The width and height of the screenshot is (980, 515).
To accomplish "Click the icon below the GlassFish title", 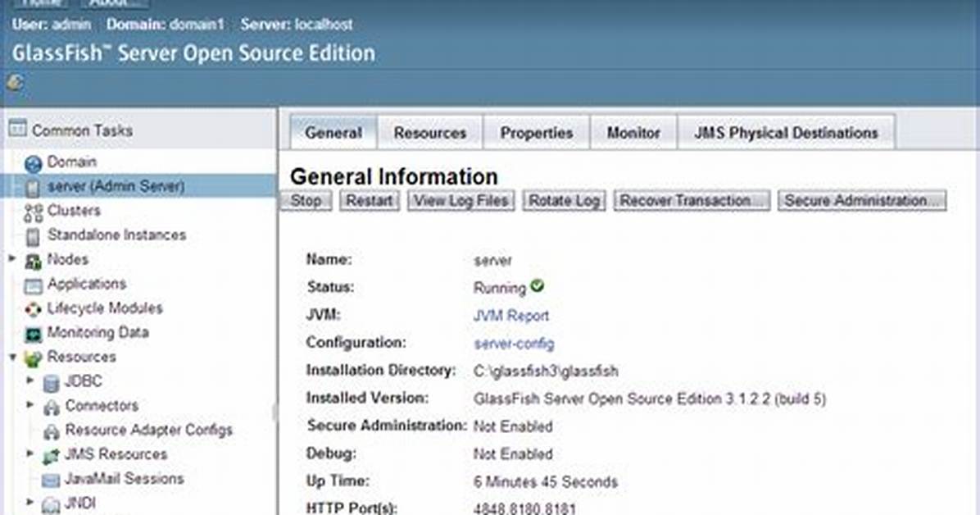I will (x=15, y=82).
